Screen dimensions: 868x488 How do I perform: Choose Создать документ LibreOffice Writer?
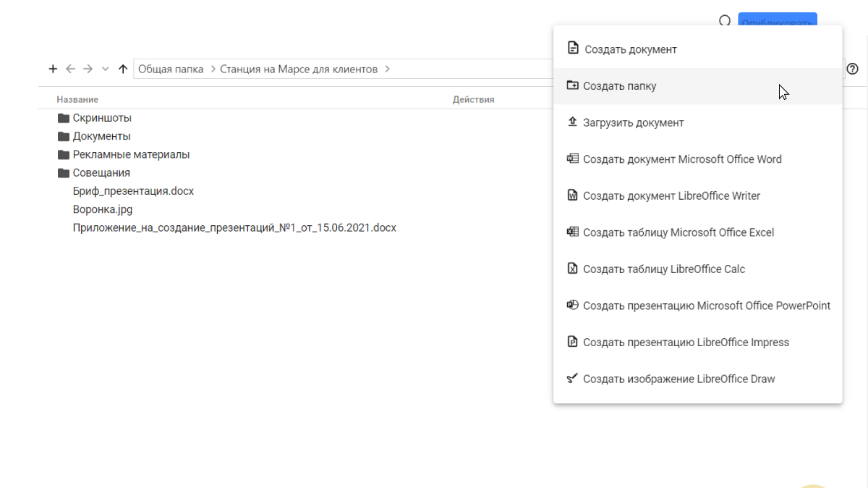pos(697,195)
